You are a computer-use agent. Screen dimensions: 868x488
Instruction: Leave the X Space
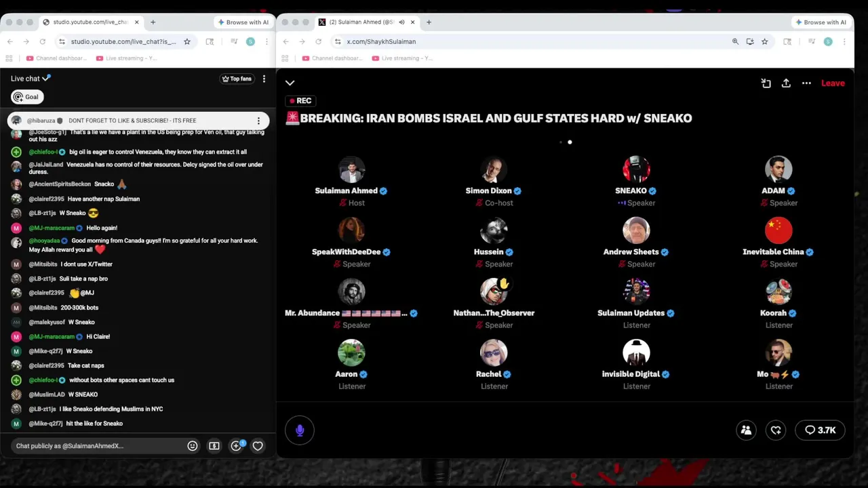coord(833,83)
